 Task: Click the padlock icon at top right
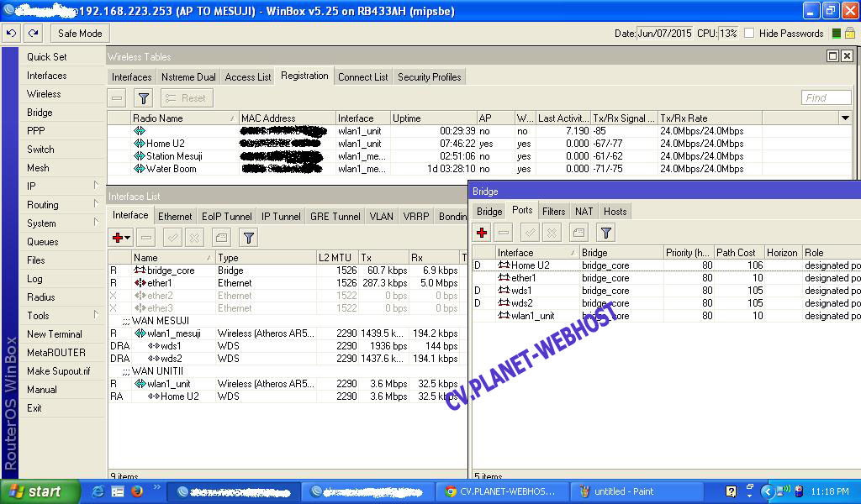850,34
